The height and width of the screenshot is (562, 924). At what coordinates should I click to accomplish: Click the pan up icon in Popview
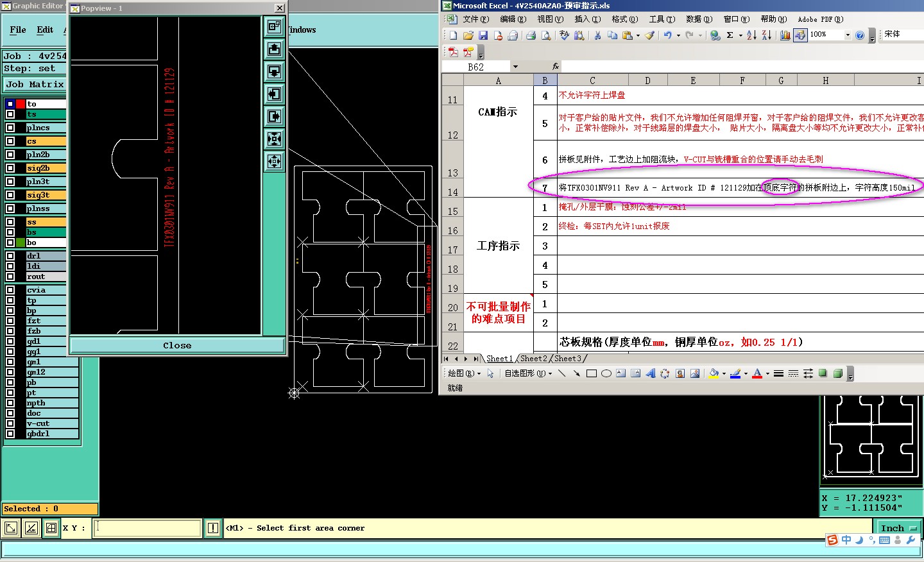(274, 49)
